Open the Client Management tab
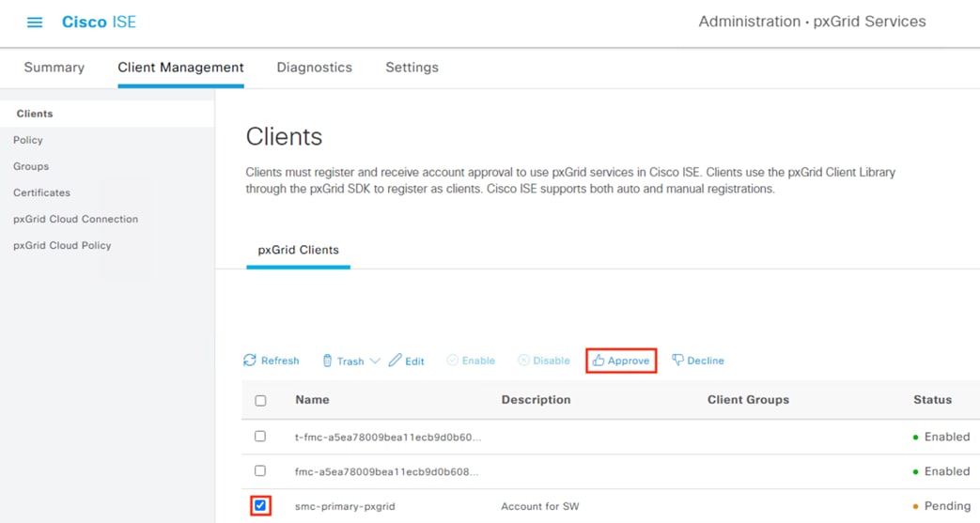 click(180, 68)
